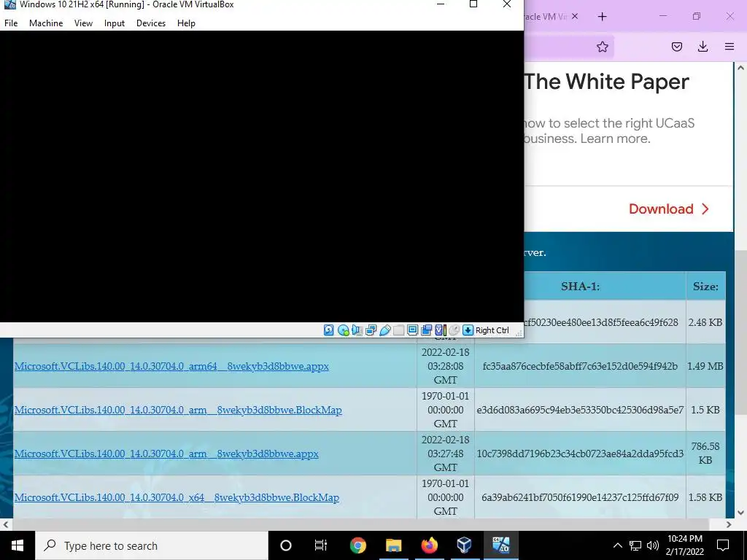Viewport: 747px width, 560px height.
Task: Click the Size column header
Action: point(705,286)
